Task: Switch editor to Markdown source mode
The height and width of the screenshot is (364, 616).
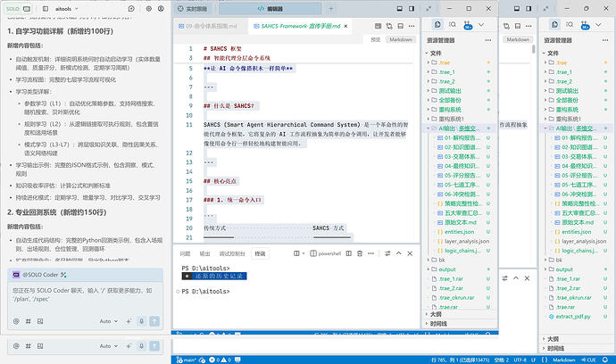Action: pos(399,40)
